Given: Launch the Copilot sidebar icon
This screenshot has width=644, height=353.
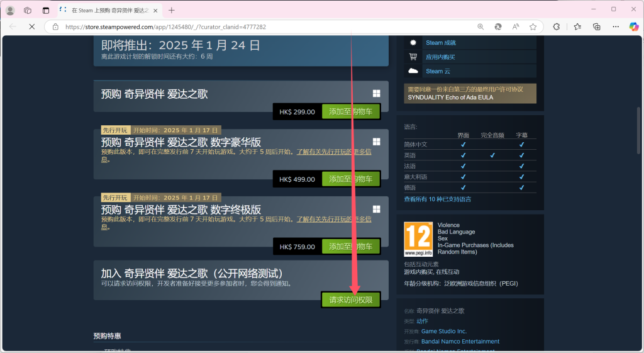Looking at the screenshot, I should 634,26.
